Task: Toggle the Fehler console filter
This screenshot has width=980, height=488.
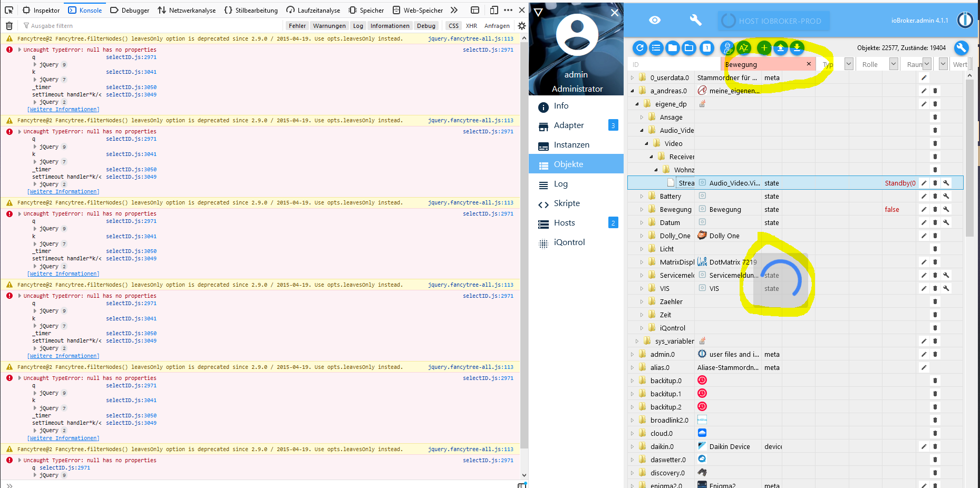Action: 297,25
